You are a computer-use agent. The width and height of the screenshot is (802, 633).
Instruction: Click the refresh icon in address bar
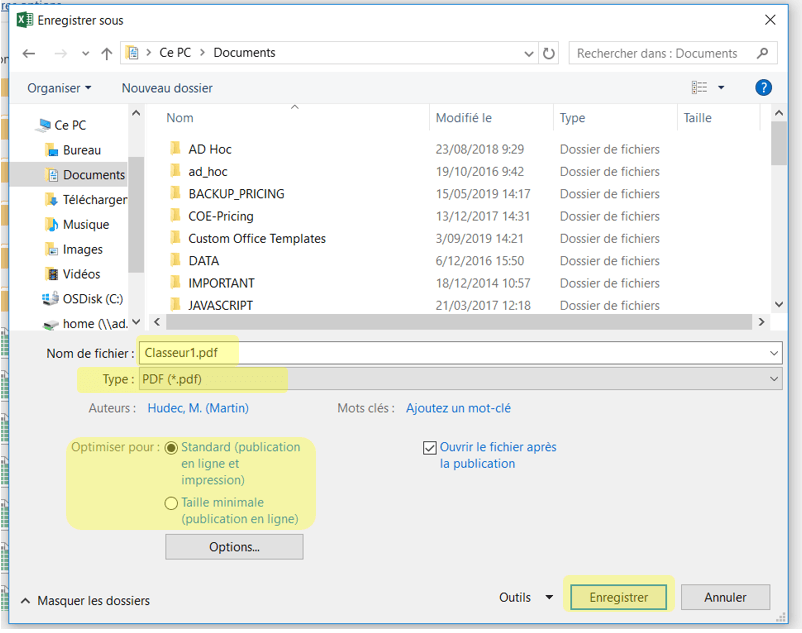click(548, 53)
